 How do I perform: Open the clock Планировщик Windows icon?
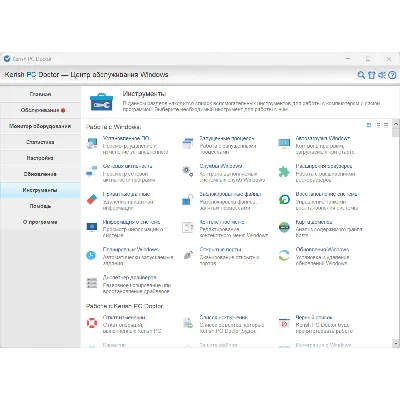(91, 255)
